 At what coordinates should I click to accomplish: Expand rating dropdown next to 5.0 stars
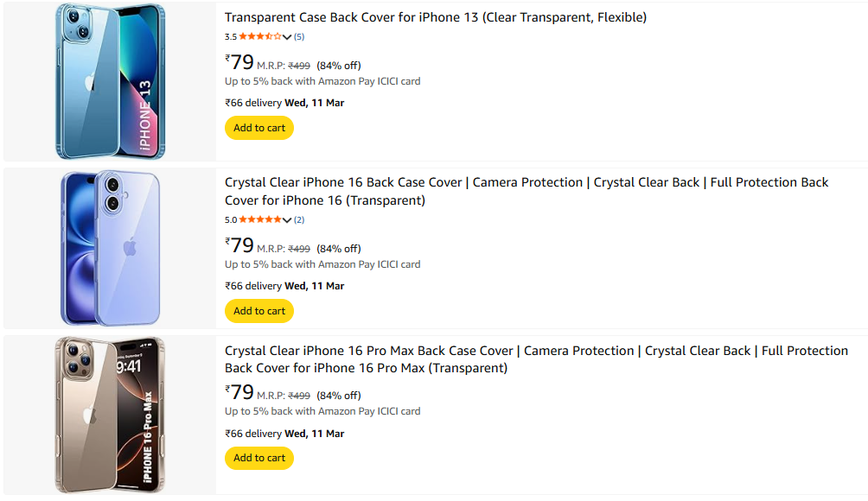[287, 220]
